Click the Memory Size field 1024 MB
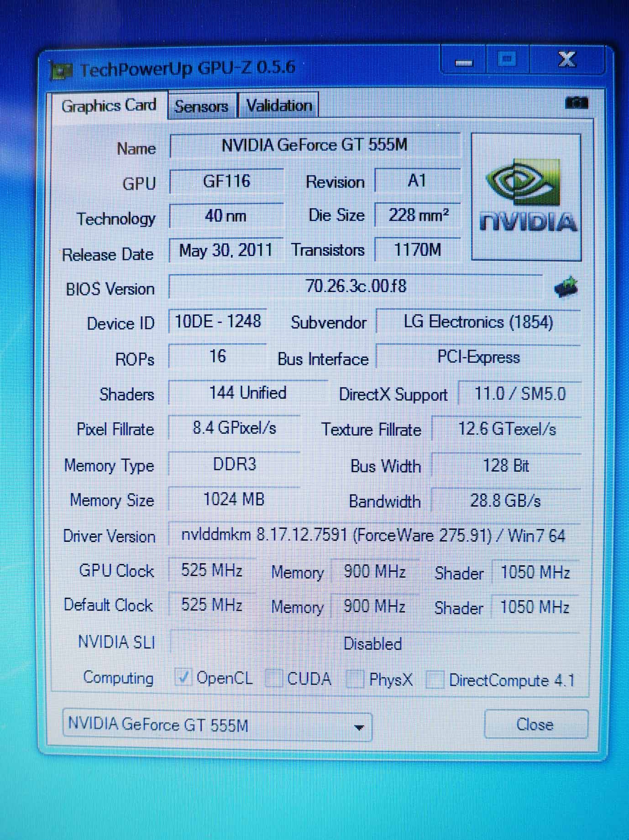Screen dimensions: 629x840 click(234, 500)
